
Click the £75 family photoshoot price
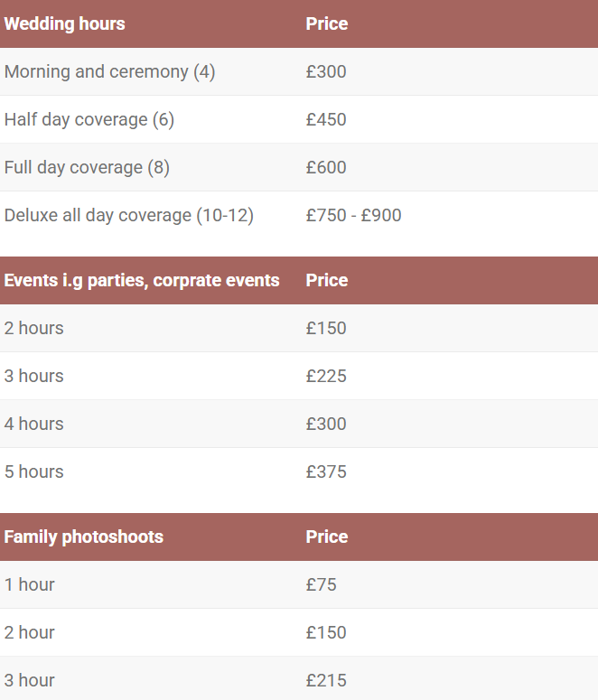(x=322, y=584)
